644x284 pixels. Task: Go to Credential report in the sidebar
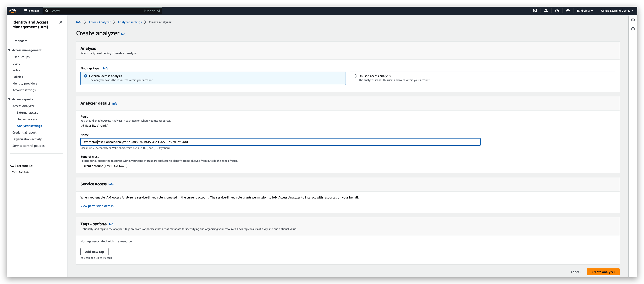click(24, 132)
